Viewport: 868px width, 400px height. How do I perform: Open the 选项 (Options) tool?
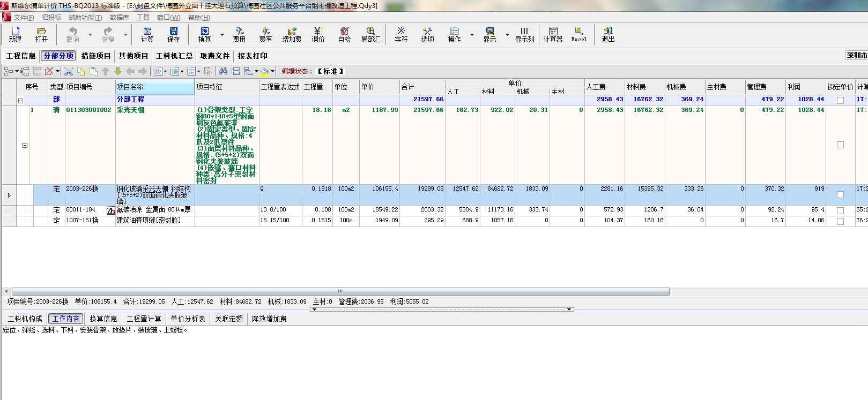click(x=427, y=35)
